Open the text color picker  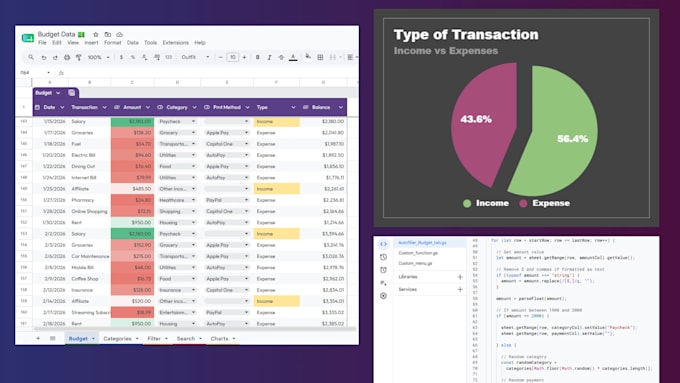coord(293,57)
